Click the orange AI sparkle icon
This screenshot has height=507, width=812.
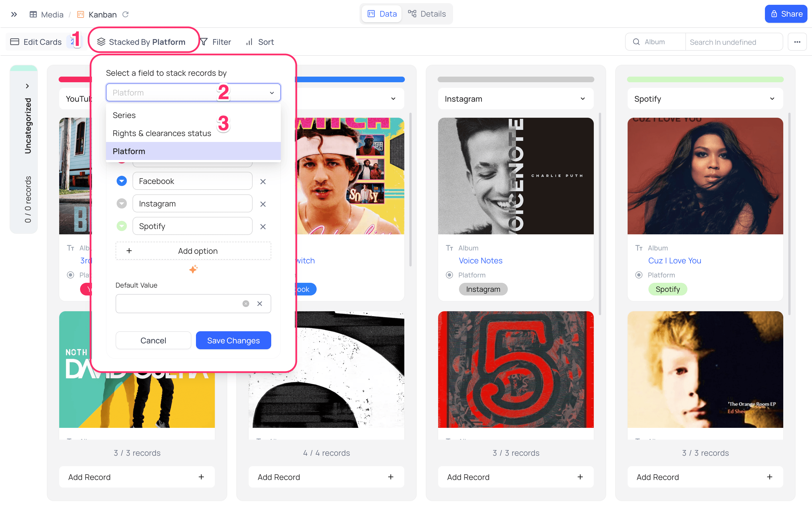pyautogui.click(x=193, y=269)
